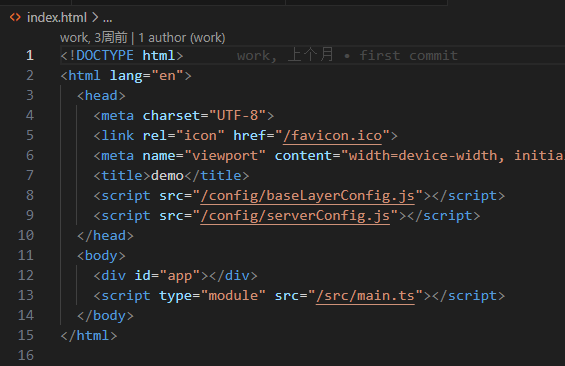The width and height of the screenshot is (565, 366).
Task: Click line number 5 in gutter
Action: coord(30,135)
